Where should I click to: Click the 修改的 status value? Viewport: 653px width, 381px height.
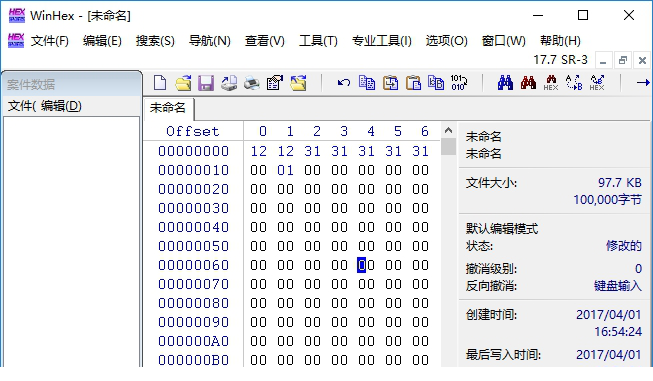(624, 246)
